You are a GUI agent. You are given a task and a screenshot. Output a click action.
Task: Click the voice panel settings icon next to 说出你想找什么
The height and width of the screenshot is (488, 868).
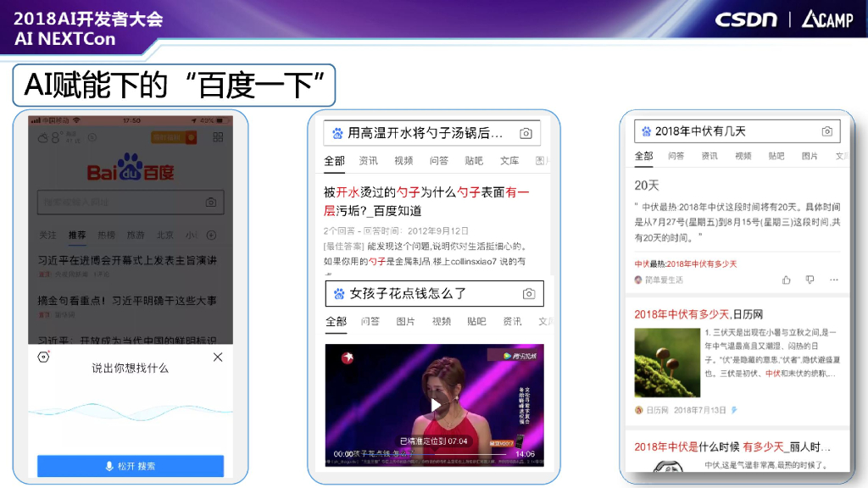pos(44,357)
